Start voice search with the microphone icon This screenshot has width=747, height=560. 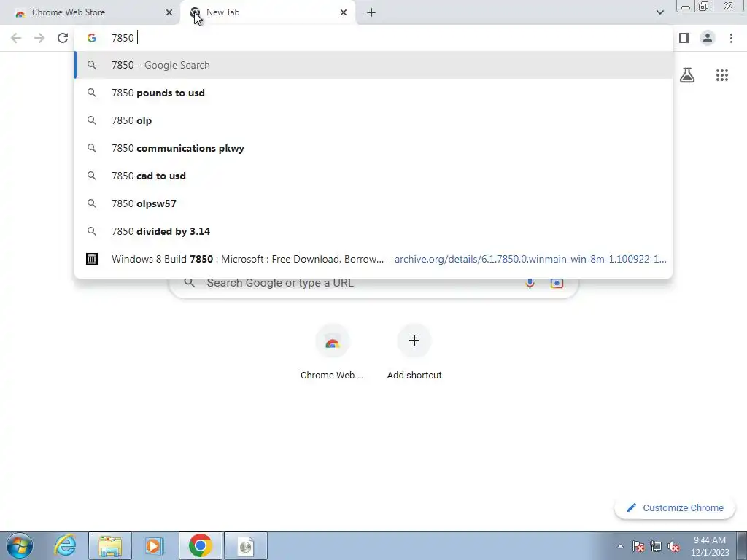530,283
